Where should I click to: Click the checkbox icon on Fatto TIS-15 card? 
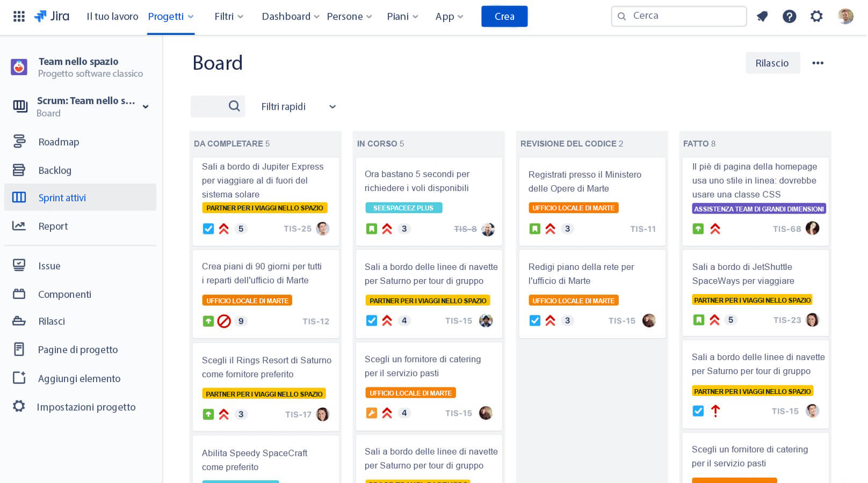pyautogui.click(x=698, y=411)
